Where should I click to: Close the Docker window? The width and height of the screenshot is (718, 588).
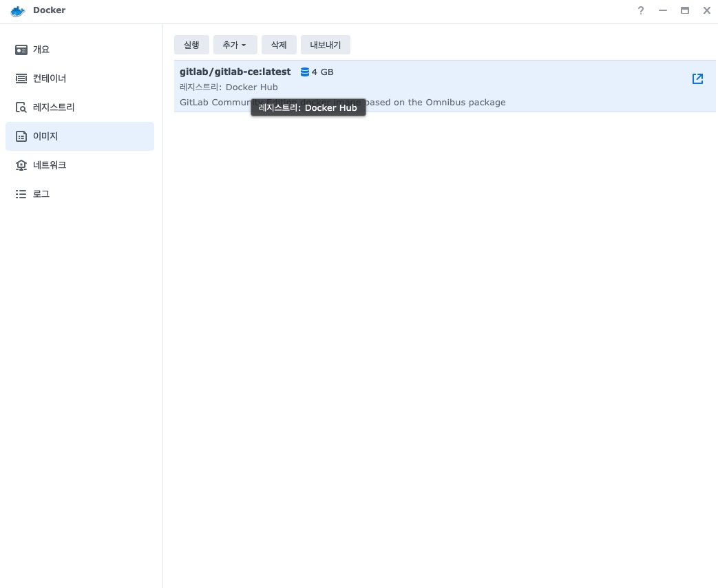pyautogui.click(x=706, y=10)
